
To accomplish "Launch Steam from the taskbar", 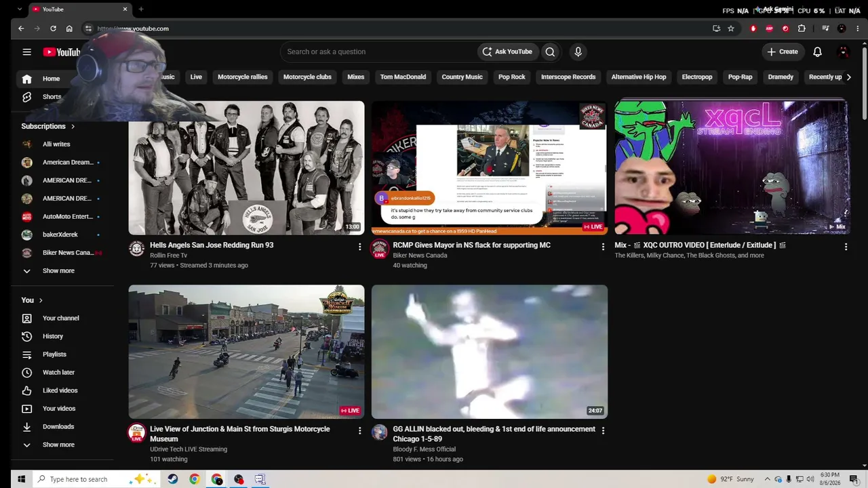I will [173, 479].
